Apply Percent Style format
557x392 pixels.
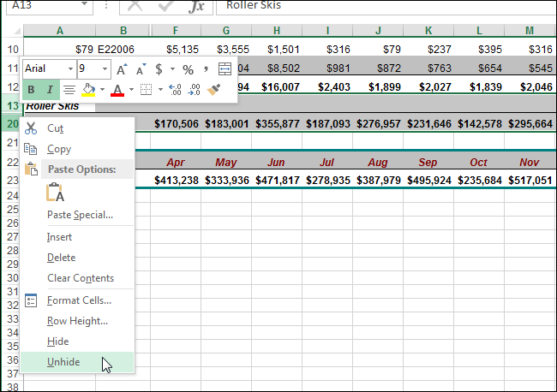188,68
